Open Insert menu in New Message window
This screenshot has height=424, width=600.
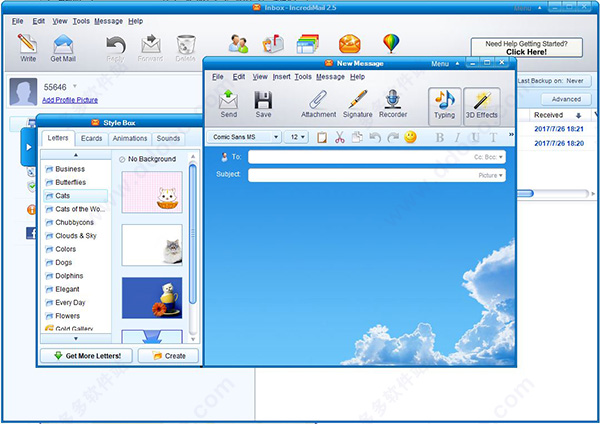[282, 77]
